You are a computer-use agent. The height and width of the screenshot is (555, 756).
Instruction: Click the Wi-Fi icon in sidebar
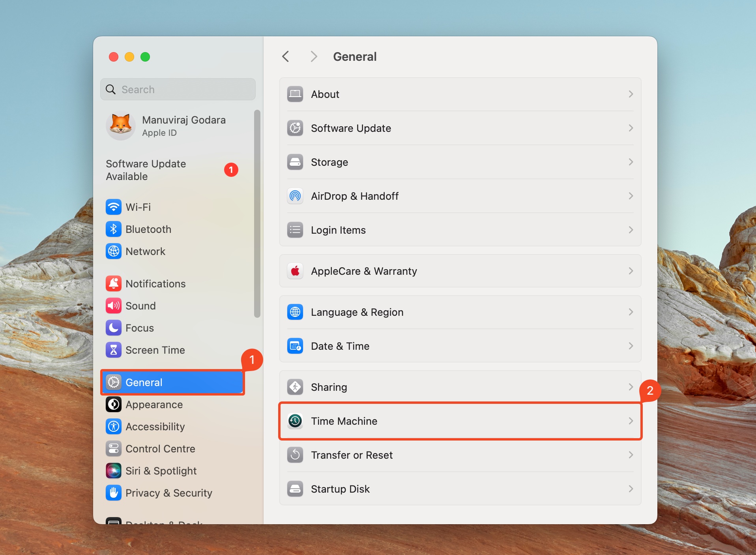tap(114, 207)
